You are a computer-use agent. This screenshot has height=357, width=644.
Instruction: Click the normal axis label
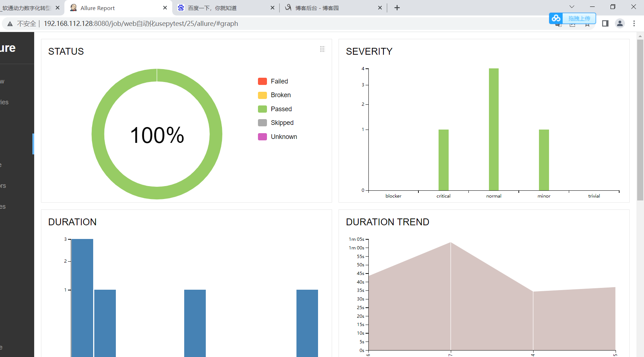494,196
